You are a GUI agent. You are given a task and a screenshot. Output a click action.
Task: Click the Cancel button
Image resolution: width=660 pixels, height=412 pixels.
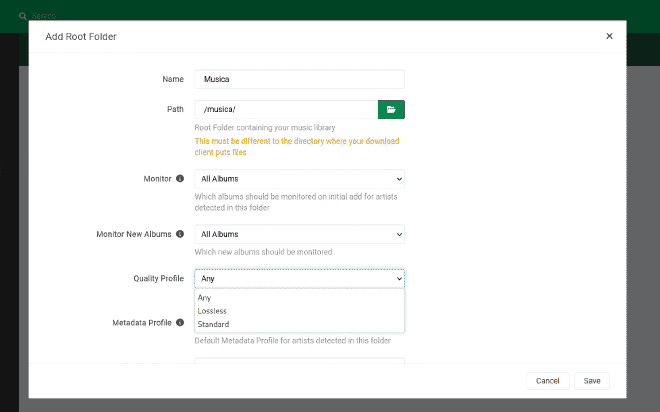[548, 381]
